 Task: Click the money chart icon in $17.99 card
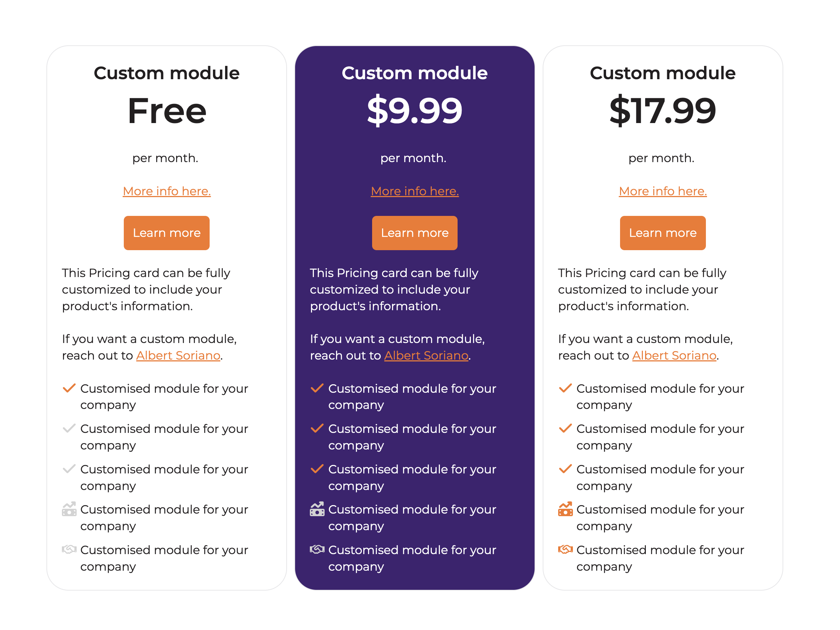565,509
